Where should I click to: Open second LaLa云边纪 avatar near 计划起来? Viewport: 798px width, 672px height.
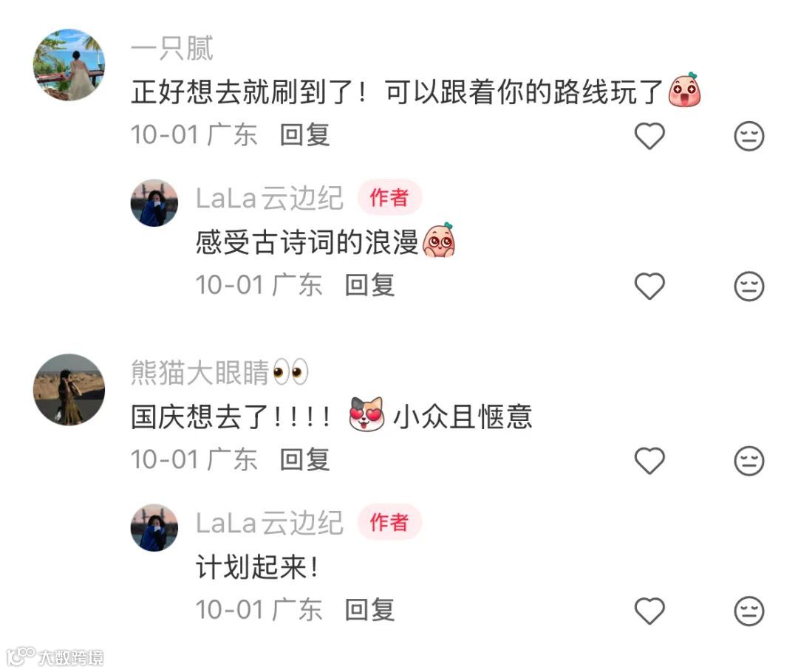tap(154, 527)
